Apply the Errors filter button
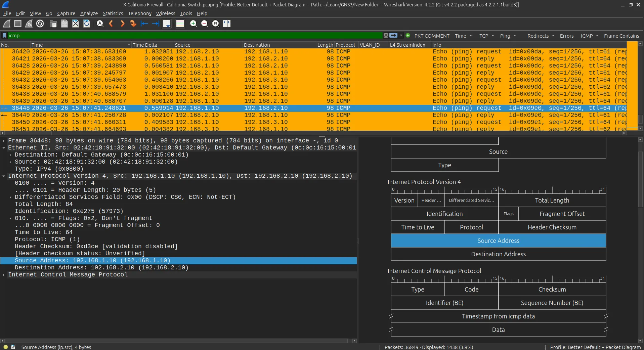644x350 pixels. point(567,36)
